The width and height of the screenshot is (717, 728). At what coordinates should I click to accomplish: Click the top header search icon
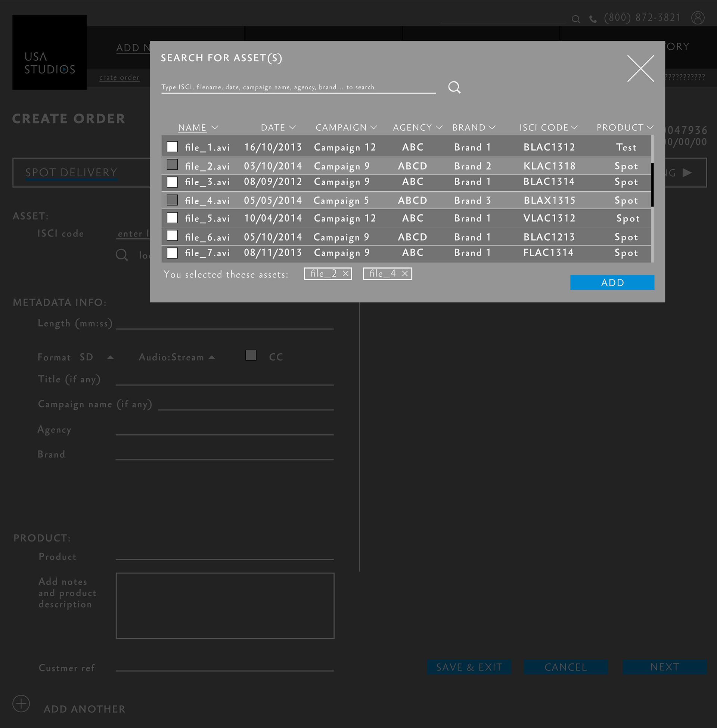click(575, 19)
